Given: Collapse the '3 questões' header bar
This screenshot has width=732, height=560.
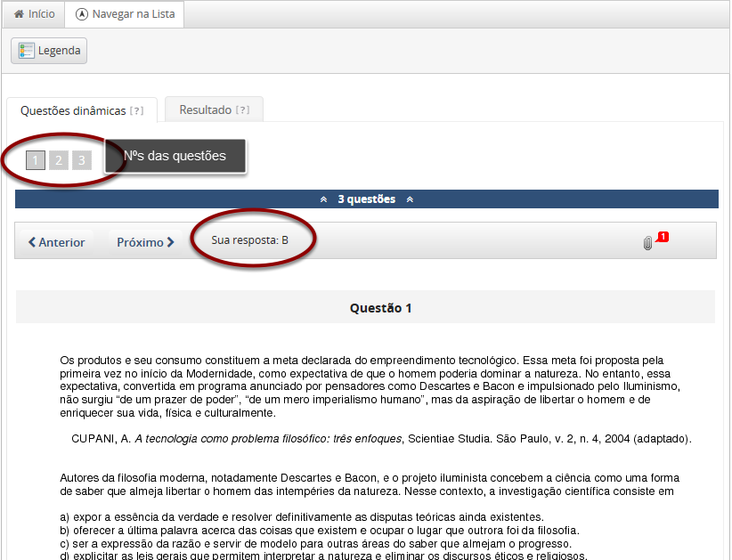Looking at the screenshot, I should [x=366, y=199].
